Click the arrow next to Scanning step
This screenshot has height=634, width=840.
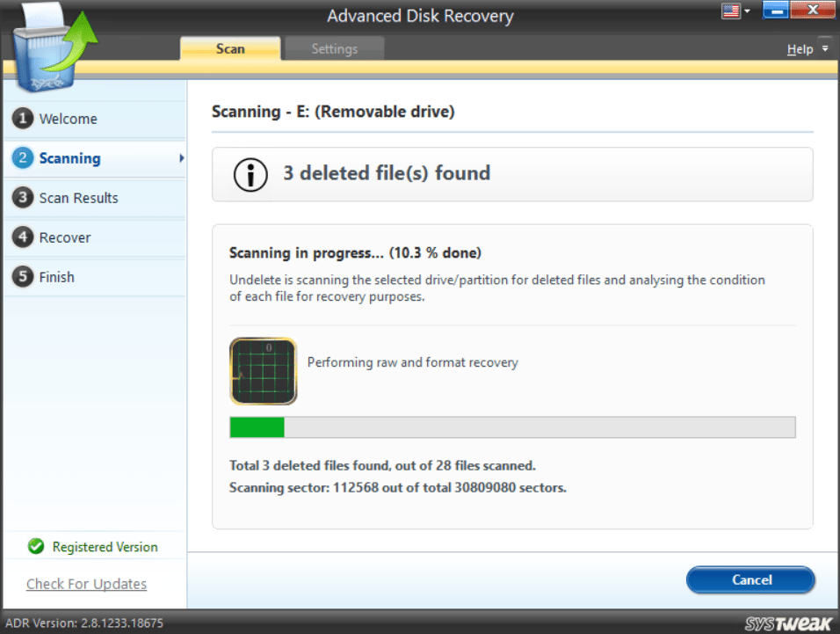pyautogui.click(x=182, y=158)
